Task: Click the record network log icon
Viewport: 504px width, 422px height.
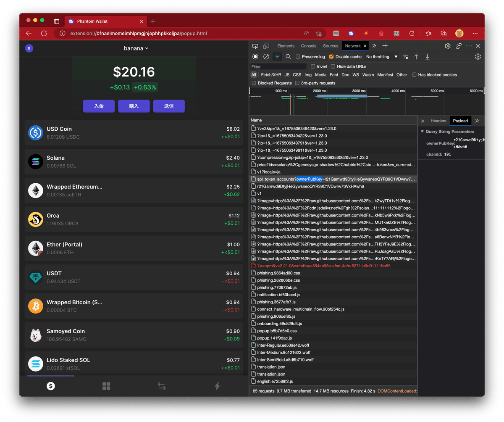Action: 255,56
